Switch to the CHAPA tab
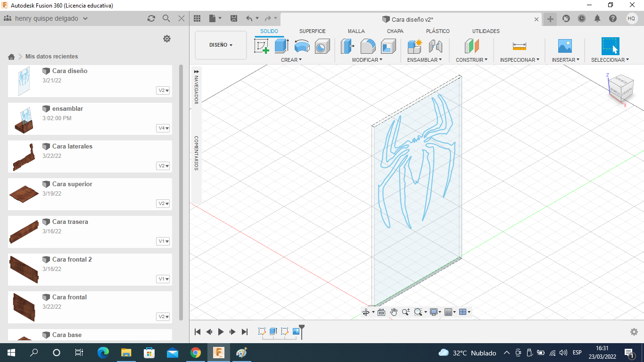The height and width of the screenshot is (362, 644). pyautogui.click(x=395, y=31)
